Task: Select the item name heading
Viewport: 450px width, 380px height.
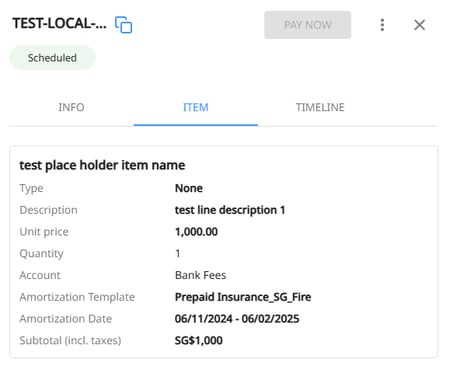Action: tap(102, 165)
